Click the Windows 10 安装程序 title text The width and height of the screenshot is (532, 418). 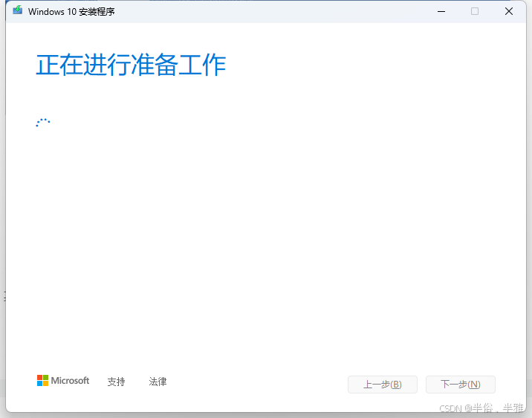click(x=71, y=12)
